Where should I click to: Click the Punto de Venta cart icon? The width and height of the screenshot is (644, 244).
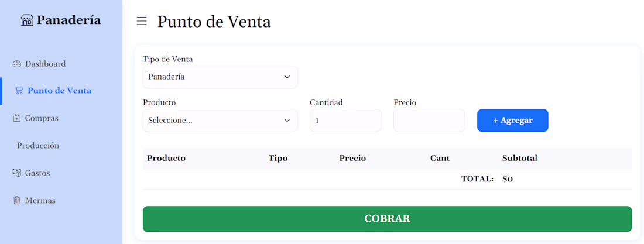[19, 91]
